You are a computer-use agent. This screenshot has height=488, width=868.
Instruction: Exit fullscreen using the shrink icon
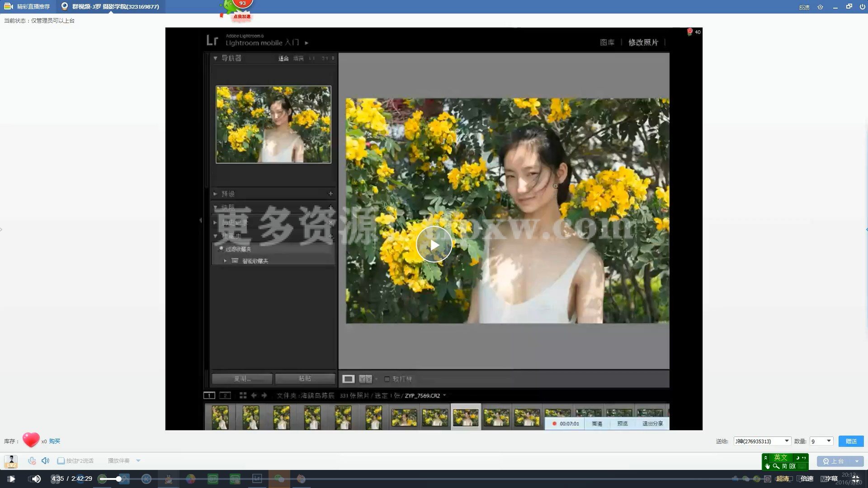pos(855,479)
